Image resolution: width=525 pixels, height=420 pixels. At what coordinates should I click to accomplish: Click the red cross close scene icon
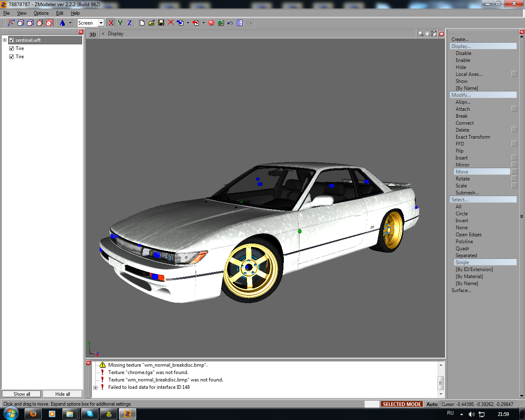click(x=171, y=23)
